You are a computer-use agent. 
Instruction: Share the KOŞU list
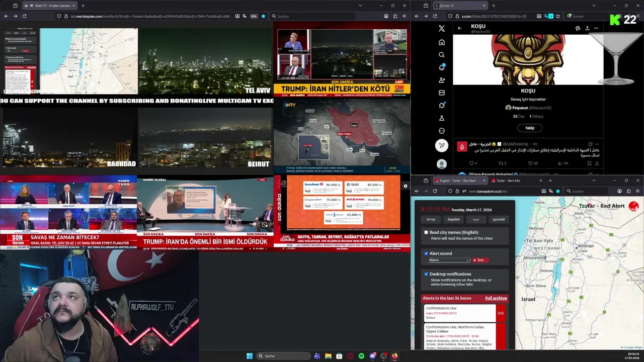coord(587,28)
